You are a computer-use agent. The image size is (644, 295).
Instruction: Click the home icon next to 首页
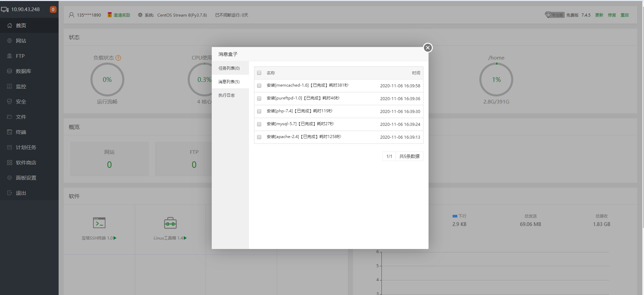[9, 25]
